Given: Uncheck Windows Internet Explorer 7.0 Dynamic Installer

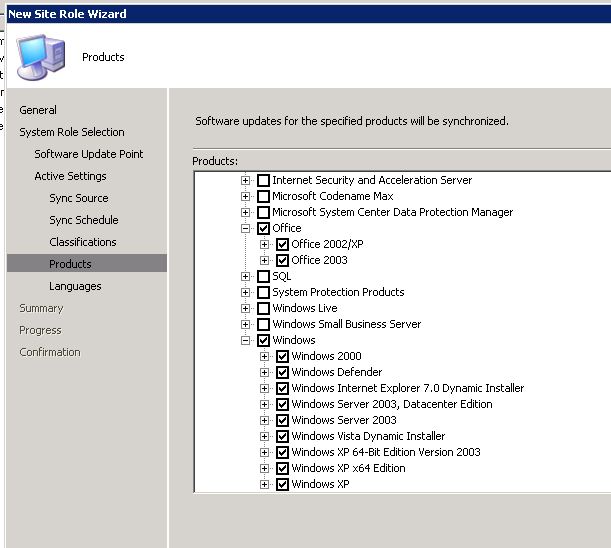Looking at the screenshot, I should pyautogui.click(x=283, y=388).
